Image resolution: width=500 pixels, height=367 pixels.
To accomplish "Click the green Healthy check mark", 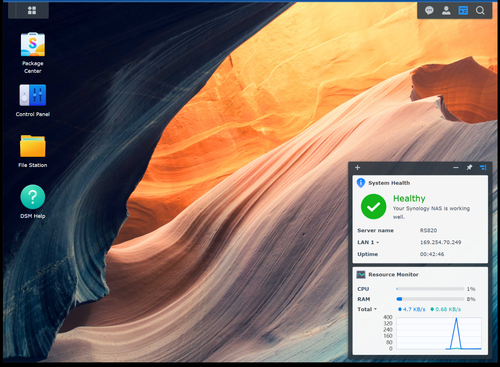I will (x=373, y=207).
